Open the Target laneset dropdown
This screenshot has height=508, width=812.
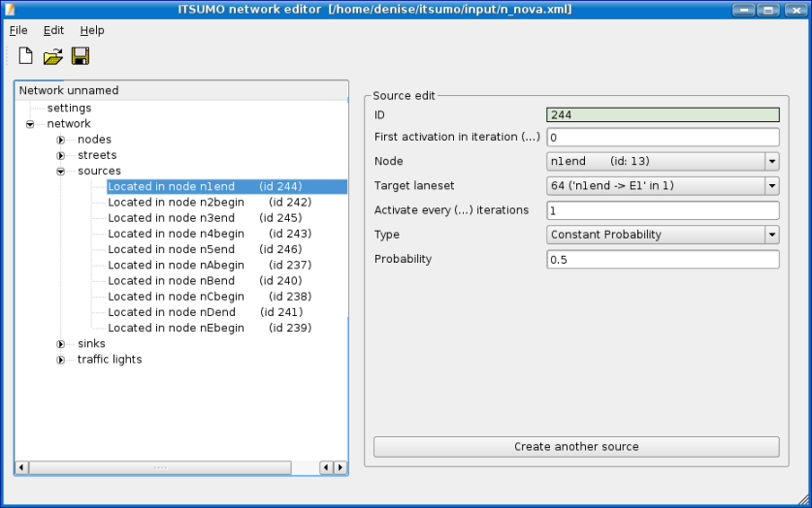[x=771, y=186]
